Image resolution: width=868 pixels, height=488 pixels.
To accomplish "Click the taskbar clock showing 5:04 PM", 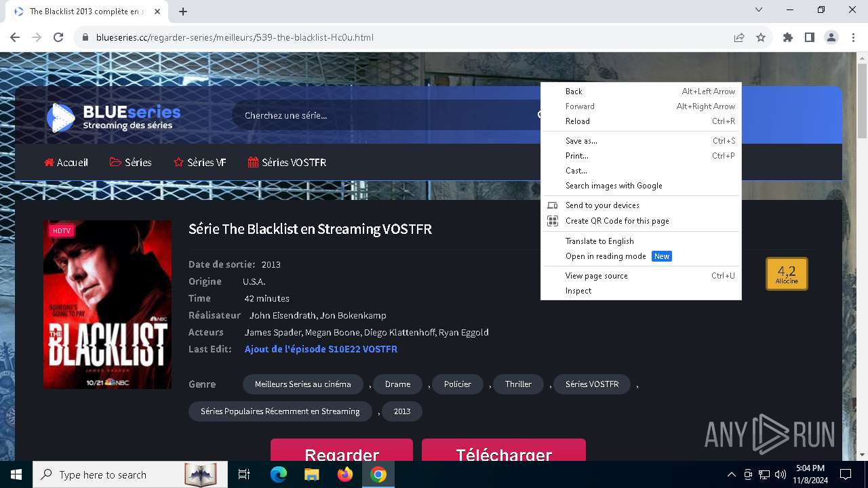I will tap(810, 474).
